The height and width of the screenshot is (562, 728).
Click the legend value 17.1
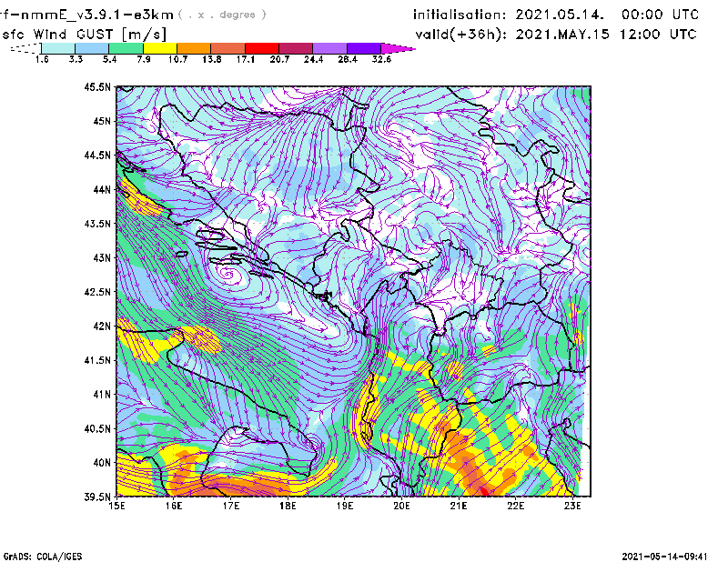click(x=246, y=59)
